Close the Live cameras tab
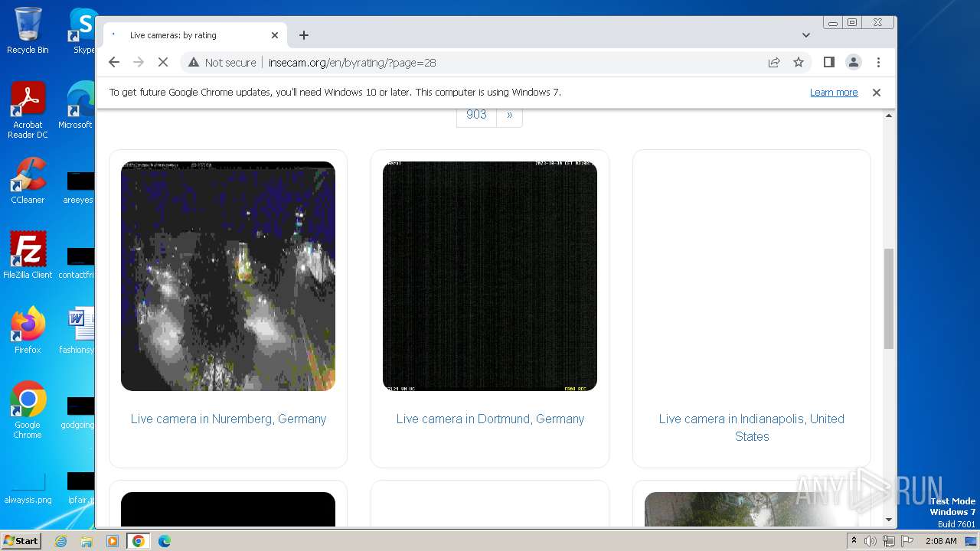The image size is (980, 551). [x=275, y=35]
